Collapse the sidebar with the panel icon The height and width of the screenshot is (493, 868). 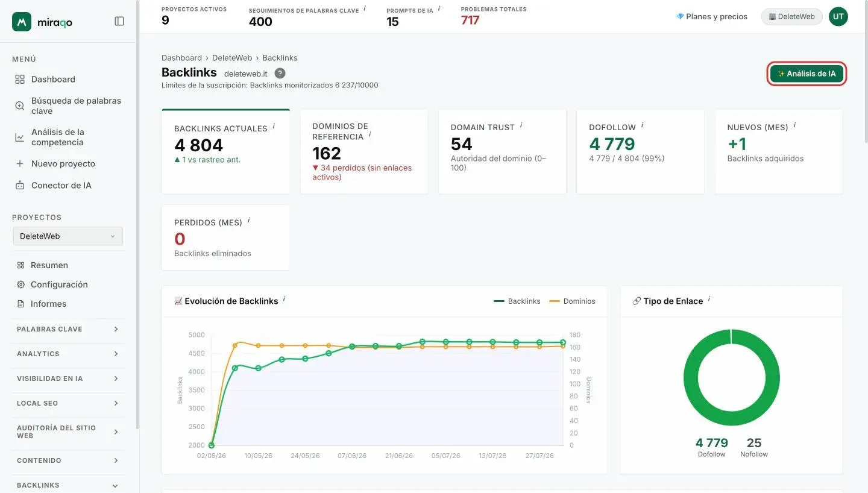coord(119,21)
